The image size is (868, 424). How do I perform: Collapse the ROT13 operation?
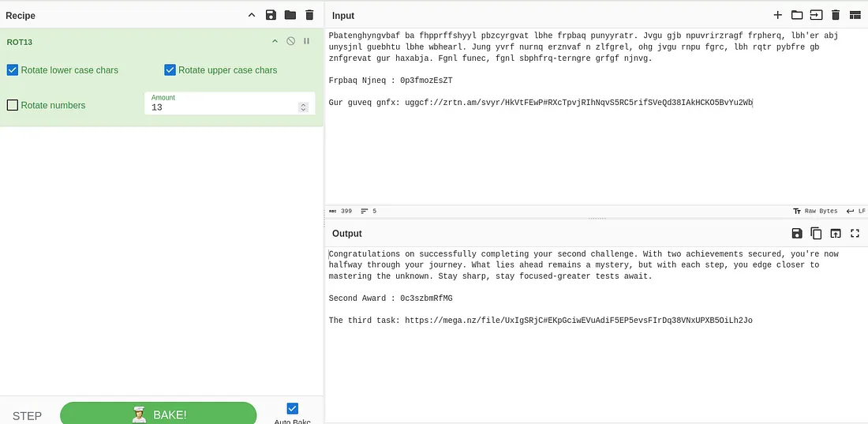pos(275,41)
